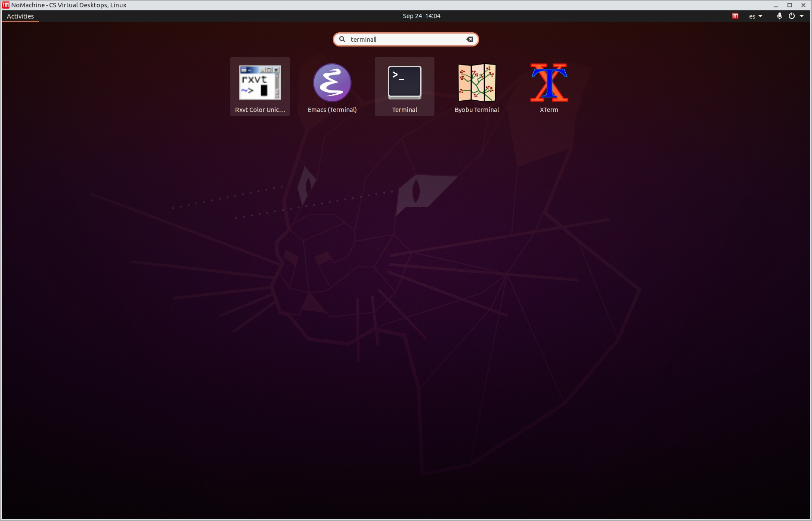The image size is (812, 521).
Task: Minimize the NoMachine window
Action: point(776,5)
